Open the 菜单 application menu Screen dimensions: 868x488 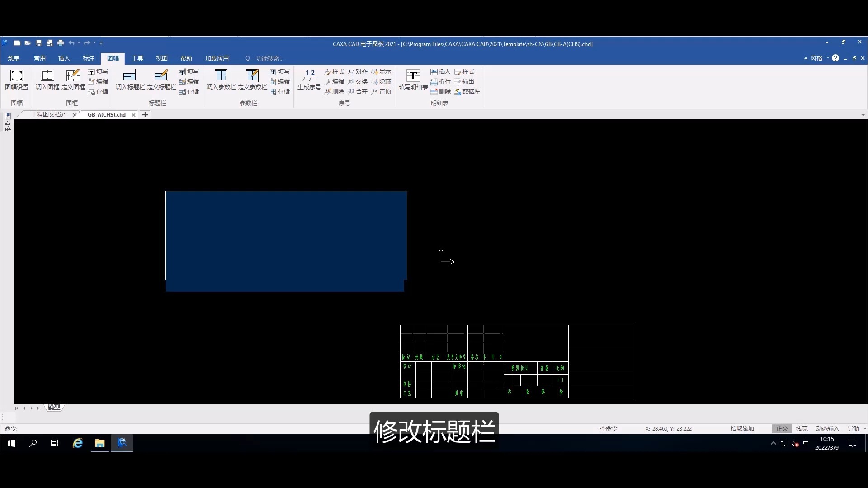tap(13, 58)
